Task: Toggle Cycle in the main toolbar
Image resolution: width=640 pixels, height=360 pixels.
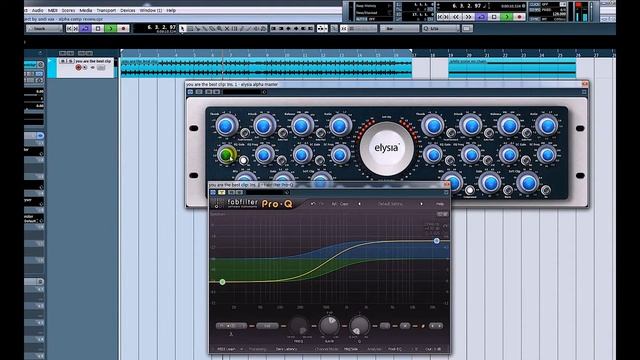Action: click(85, 29)
